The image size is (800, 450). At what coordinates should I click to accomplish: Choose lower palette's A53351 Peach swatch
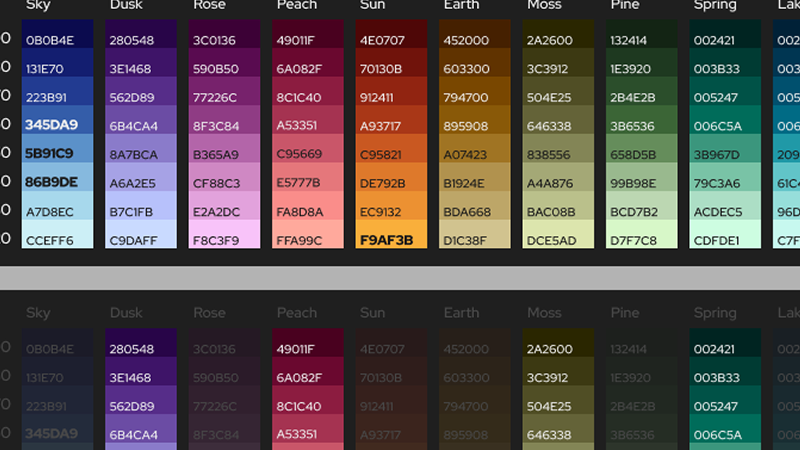[x=308, y=429]
